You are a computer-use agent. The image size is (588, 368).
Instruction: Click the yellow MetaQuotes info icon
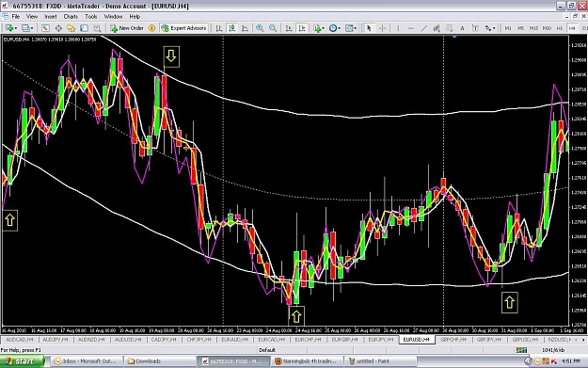coord(151,28)
